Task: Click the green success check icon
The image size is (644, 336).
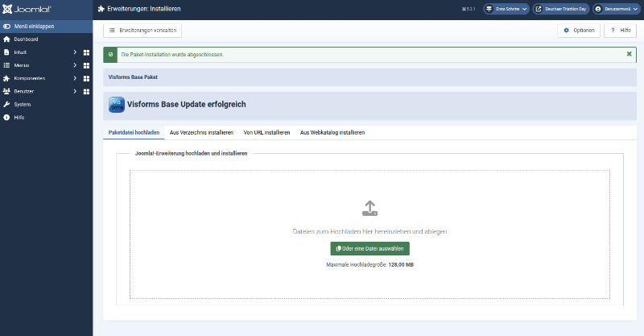Action: (110, 55)
